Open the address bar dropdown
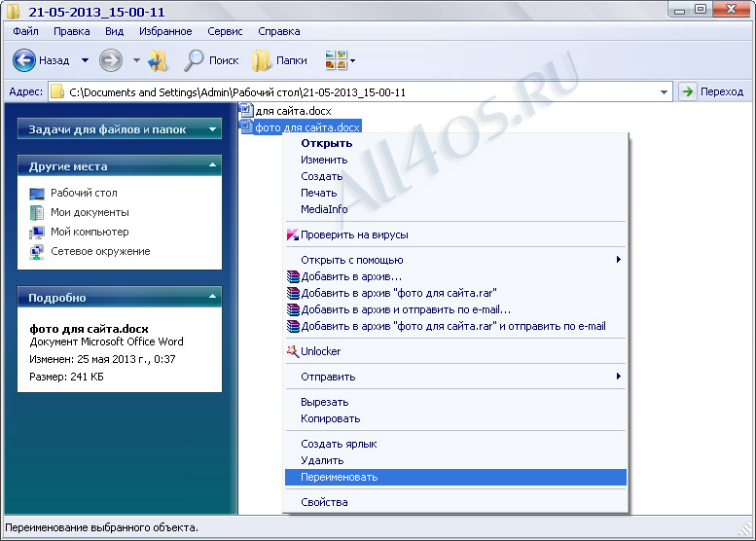Viewport: 756px width, 541px height. (x=664, y=92)
